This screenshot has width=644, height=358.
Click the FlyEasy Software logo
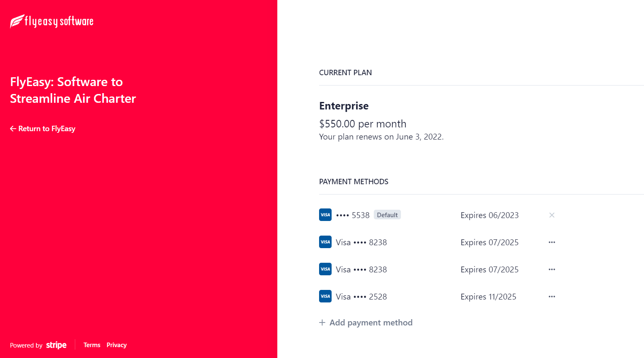click(x=51, y=21)
